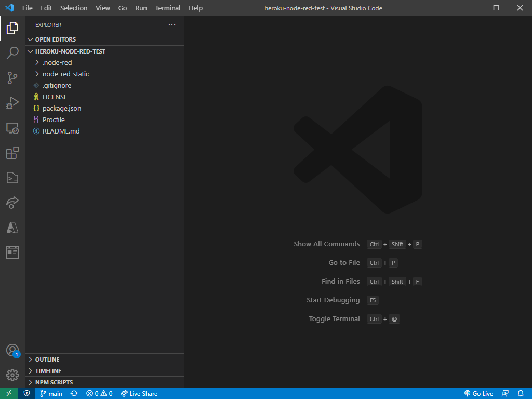Open the Azure view icon
Viewport: 532px width, 399px height.
(x=12, y=228)
